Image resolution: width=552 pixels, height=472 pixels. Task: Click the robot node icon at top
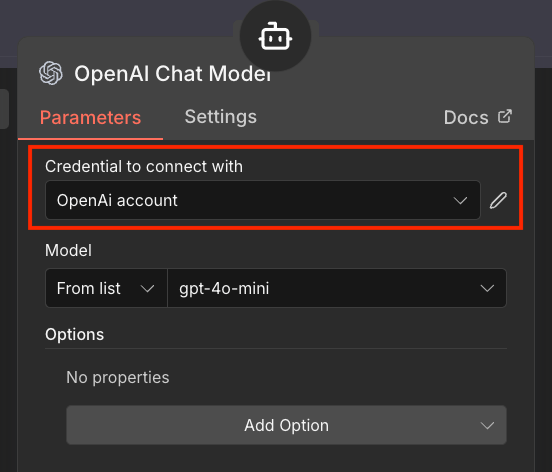[275, 36]
